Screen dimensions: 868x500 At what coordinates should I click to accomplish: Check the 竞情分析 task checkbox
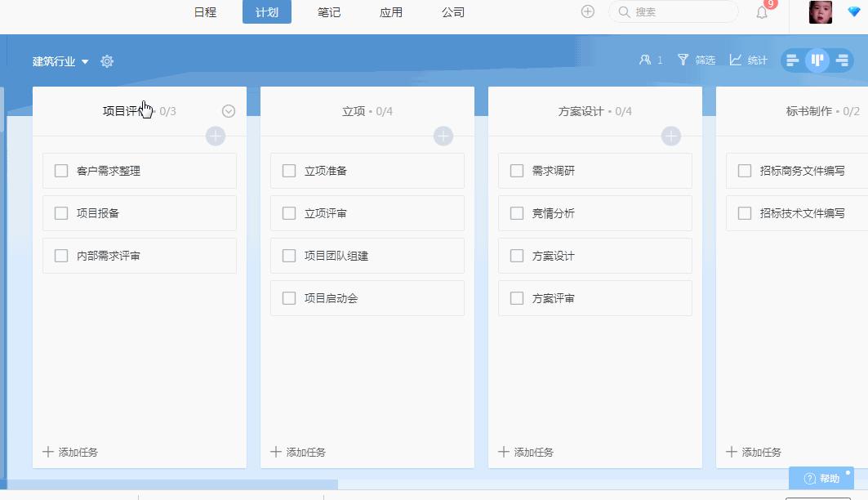(x=517, y=213)
